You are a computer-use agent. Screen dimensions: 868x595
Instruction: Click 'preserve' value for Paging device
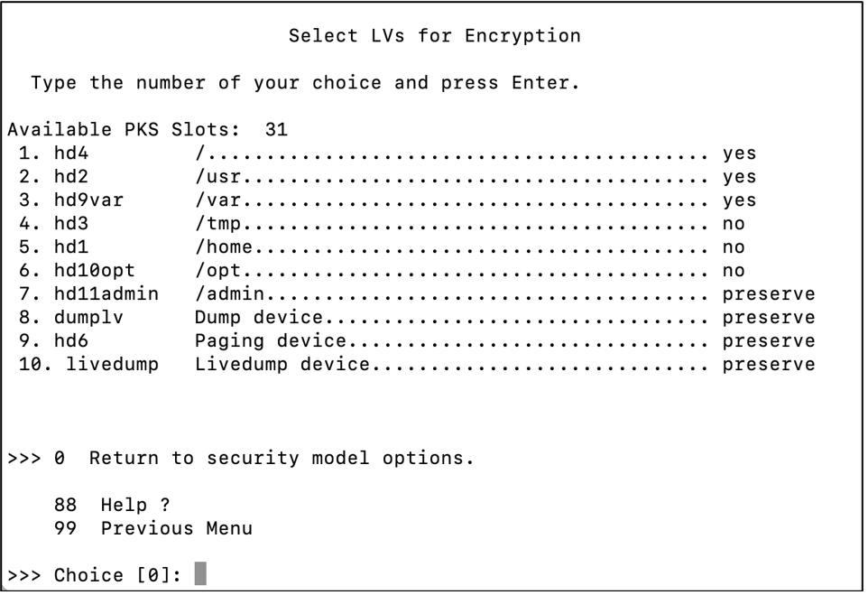click(x=769, y=341)
